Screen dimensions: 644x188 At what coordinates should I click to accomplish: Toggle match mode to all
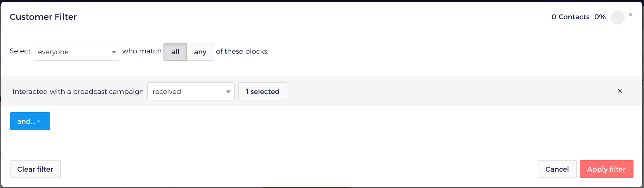175,52
